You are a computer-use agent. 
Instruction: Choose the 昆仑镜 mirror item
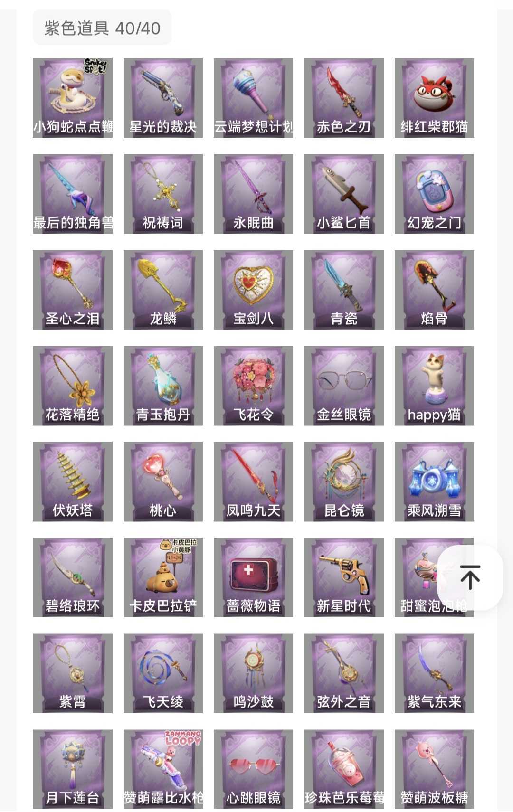pyautogui.click(x=344, y=482)
